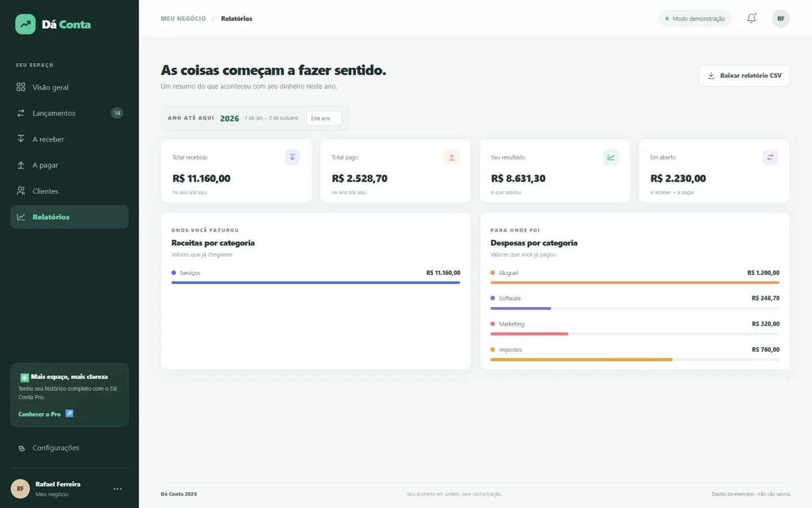Click the Clientes people icon
The image size is (812, 508).
coord(21,191)
